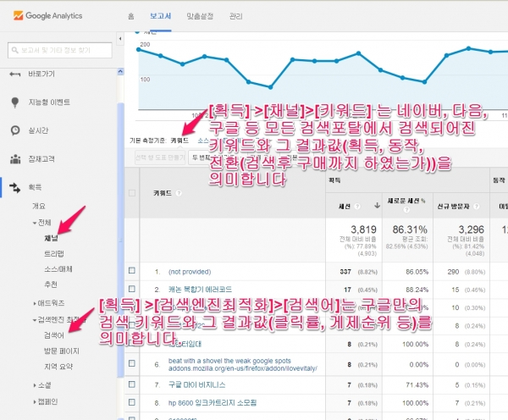Viewport: 508px width, 420px height.
Task: Click the 잠재고객 audience icon
Action: [14, 158]
